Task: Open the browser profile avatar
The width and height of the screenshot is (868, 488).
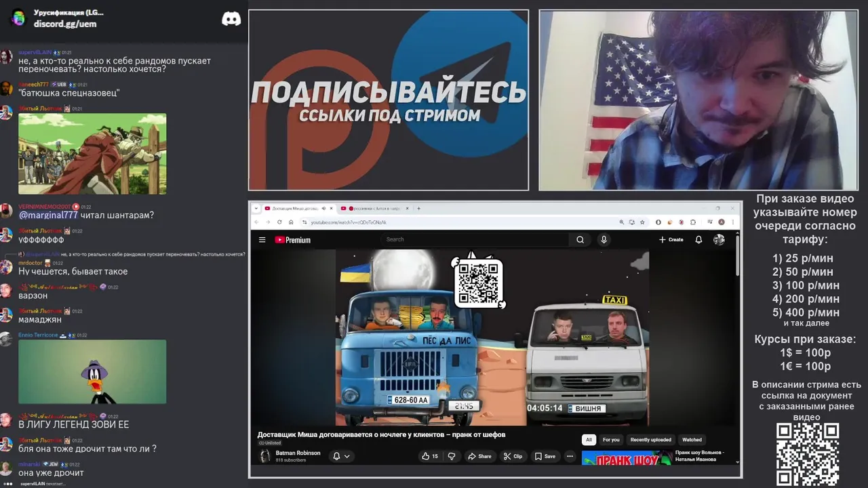Action: [x=722, y=222]
